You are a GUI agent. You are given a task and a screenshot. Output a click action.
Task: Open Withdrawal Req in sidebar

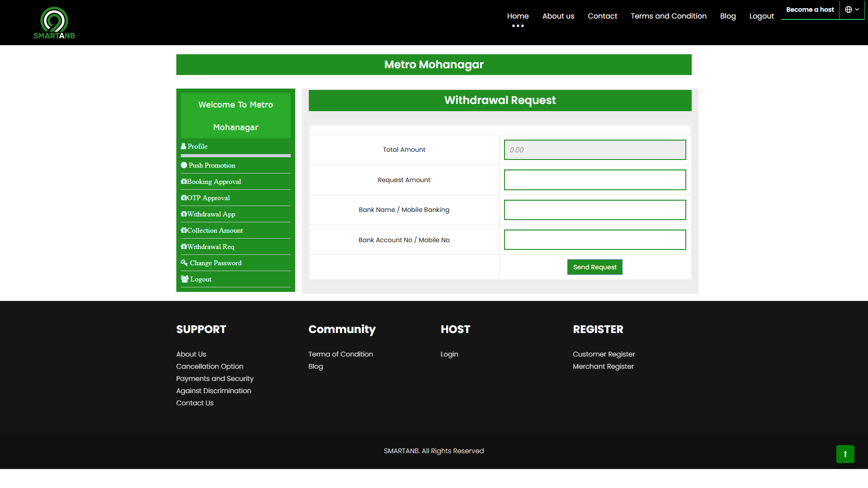click(211, 247)
